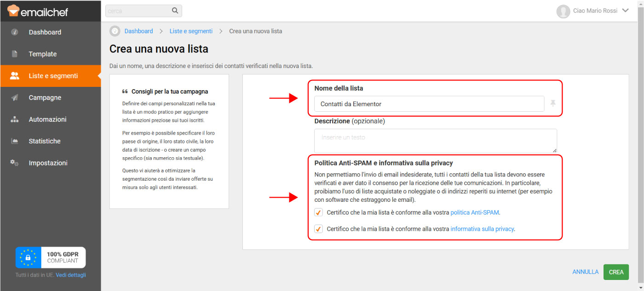Viewport: 644px width, 291px height.
Task: Open the Liste e segmenti menu item
Action: point(53,76)
